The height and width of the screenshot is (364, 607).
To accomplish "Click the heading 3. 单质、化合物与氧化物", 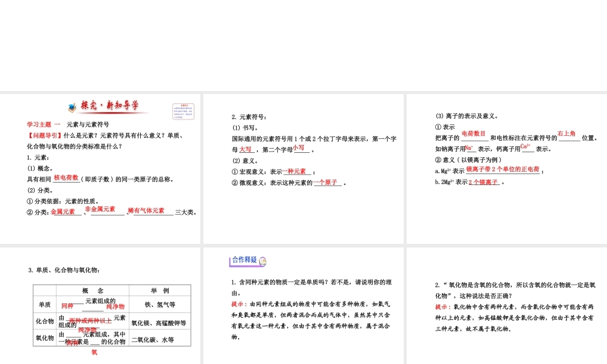I will click(64, 270).
